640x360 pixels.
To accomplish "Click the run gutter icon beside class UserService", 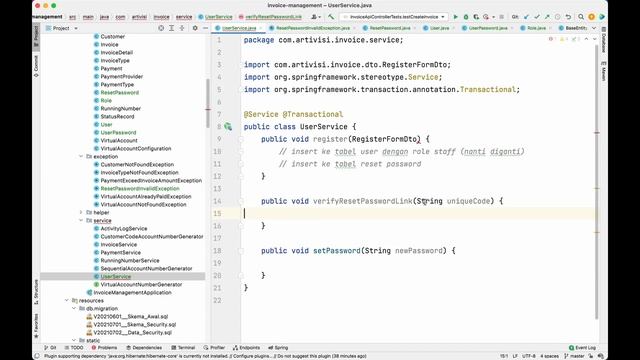I will (228, 127).
